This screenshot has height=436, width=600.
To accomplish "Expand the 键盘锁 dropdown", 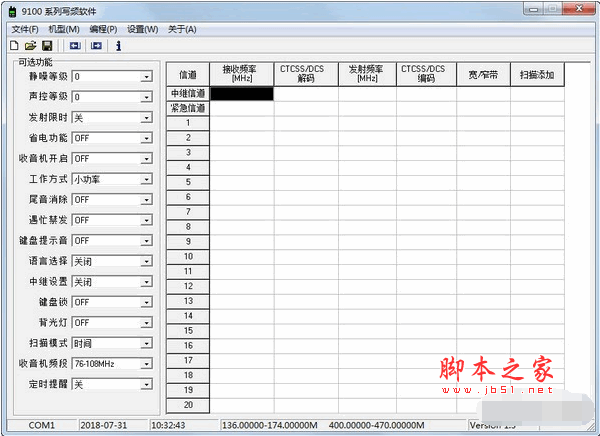I will (146, 302).
